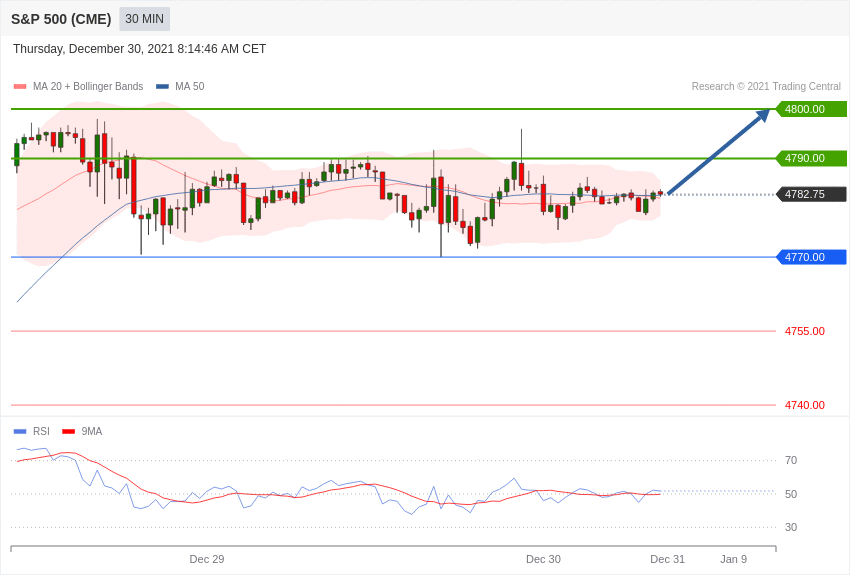Select the RSI legend label
The height and width of the screenshot is (576, 850).
click(41, 431)
